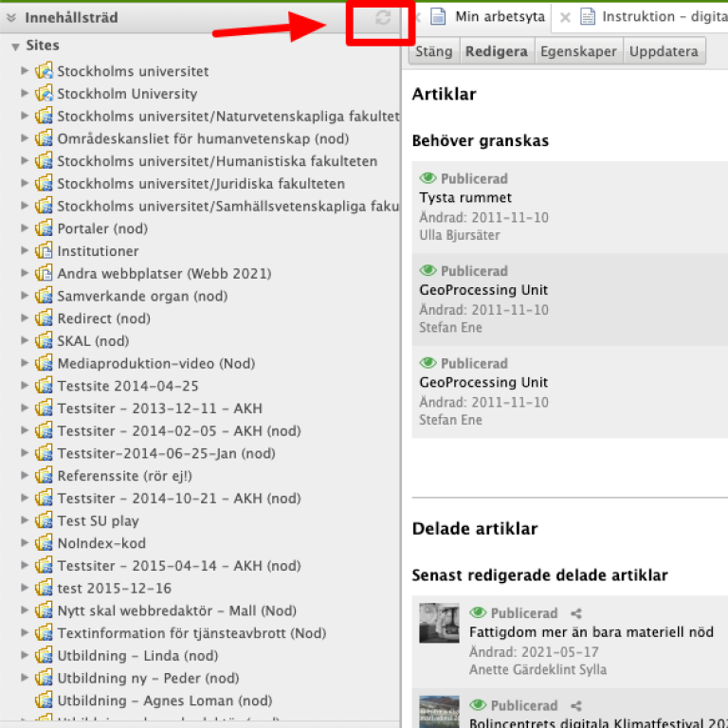Select Utbildning – Linda (nod)
728x728 pixels.
pyautogui.click(x=137, y=656)
